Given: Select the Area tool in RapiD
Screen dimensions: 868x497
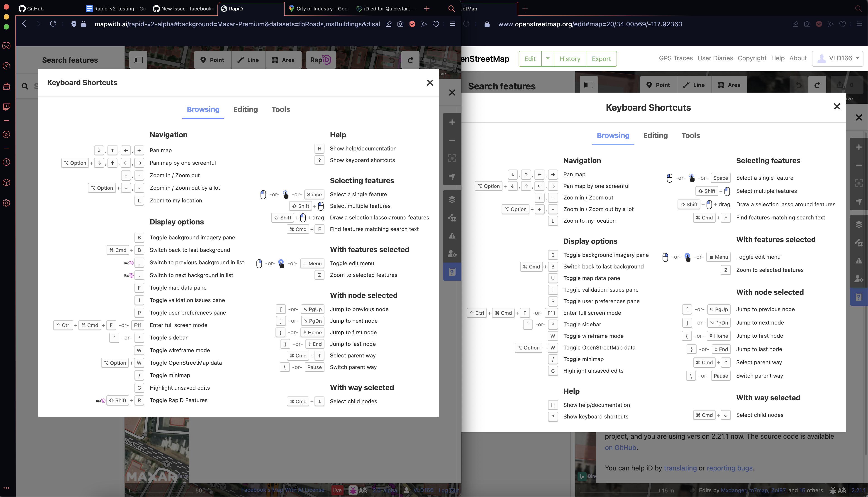Looking at the screenshot, I should click(283, 60).
